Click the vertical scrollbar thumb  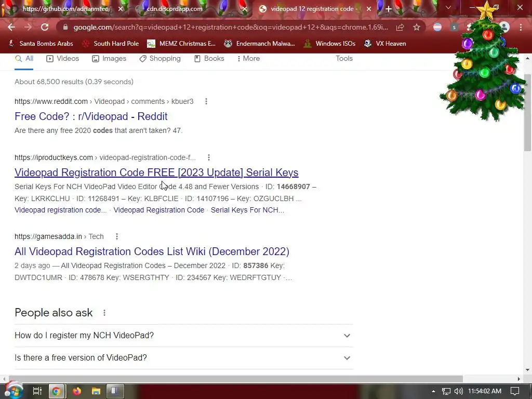pyautogui.click(x=527, y=112)
